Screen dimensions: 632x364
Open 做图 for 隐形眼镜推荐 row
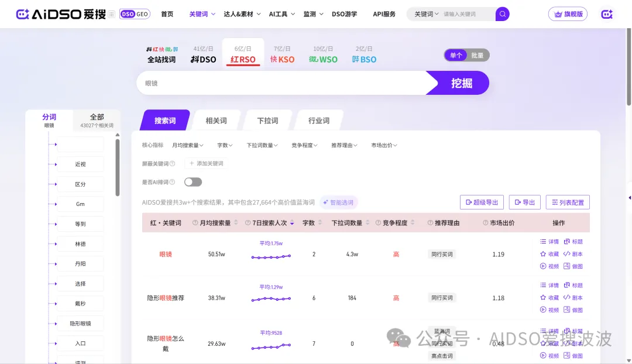(573, 310)
